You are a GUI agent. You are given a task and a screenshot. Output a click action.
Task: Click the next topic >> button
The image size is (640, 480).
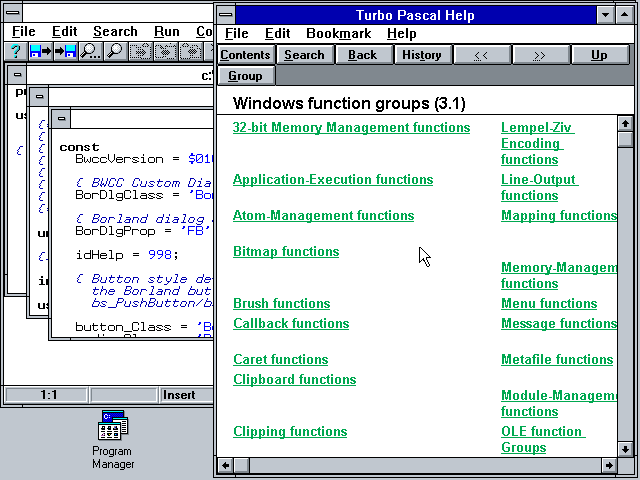(540, 55)
